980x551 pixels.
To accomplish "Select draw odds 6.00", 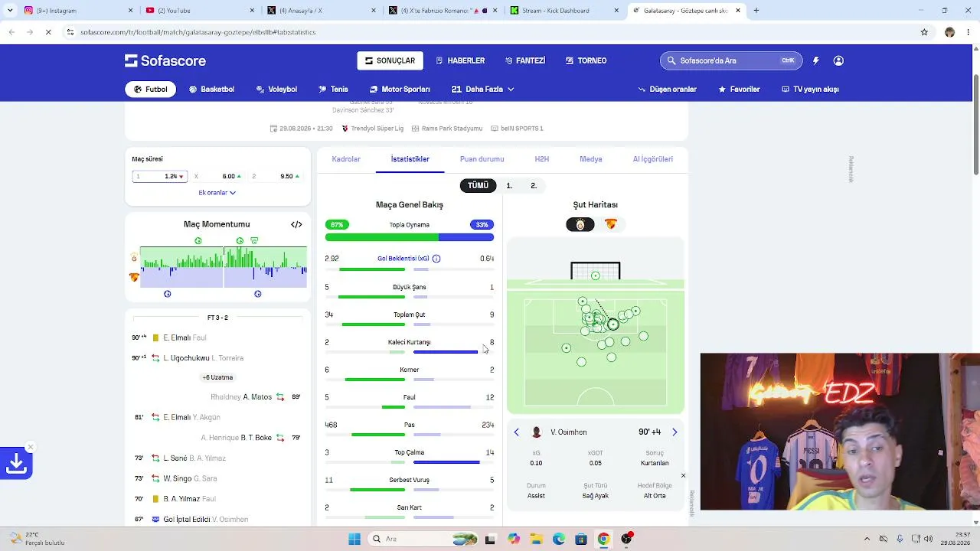I will [x=217, y=176].
